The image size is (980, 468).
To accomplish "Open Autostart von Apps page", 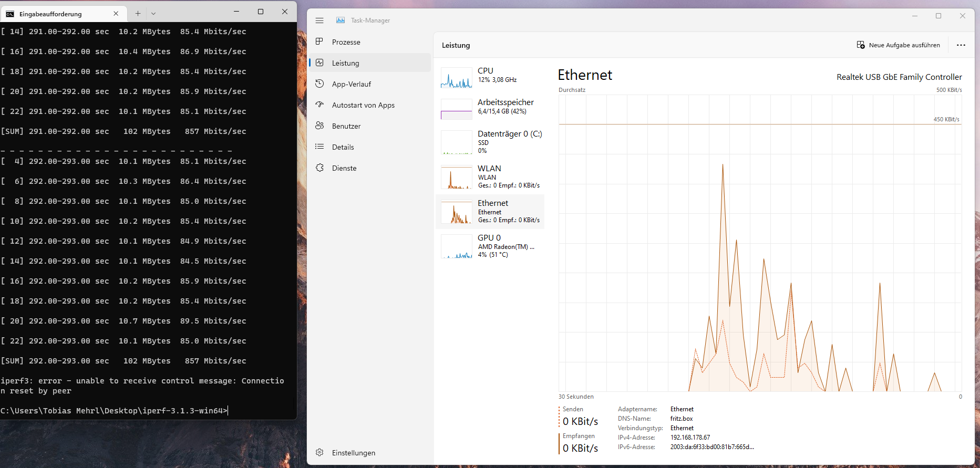I will [x=370, y=105].
